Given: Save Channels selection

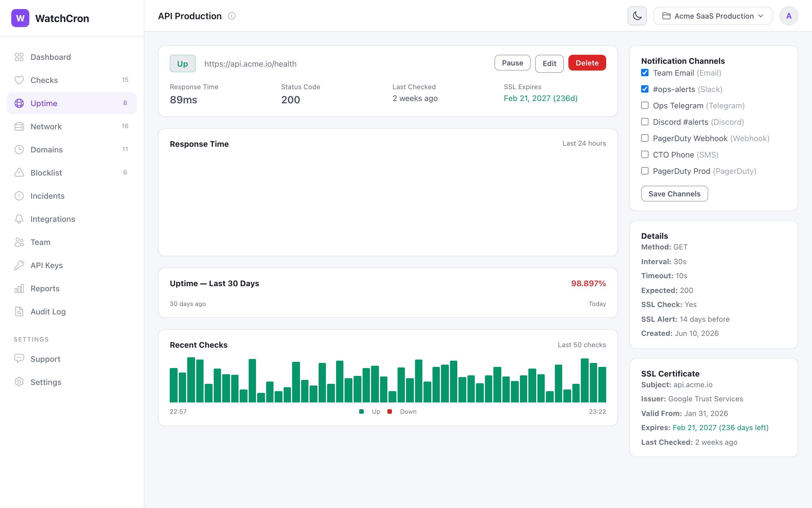Looking at the screenshot, I should (x=674, y=194).
